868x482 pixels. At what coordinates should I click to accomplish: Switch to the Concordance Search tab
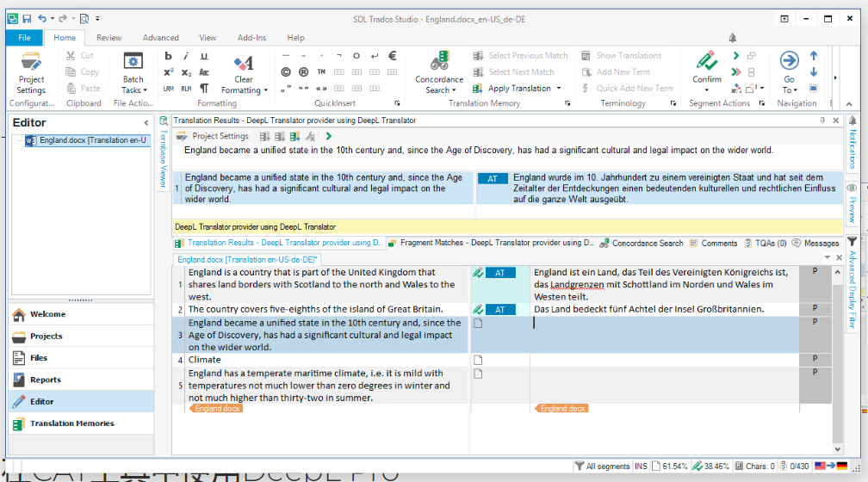(642, 243)
